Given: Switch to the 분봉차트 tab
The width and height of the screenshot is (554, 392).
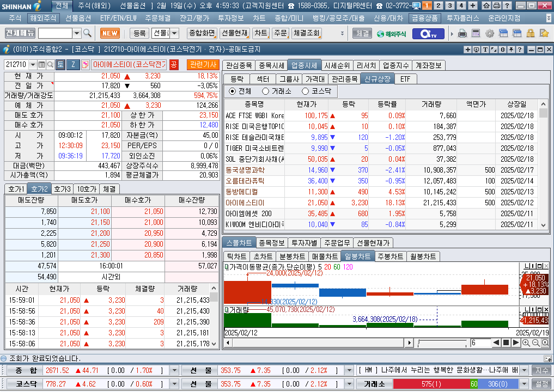Looking at the screenshot, I should tap(292, 256).
